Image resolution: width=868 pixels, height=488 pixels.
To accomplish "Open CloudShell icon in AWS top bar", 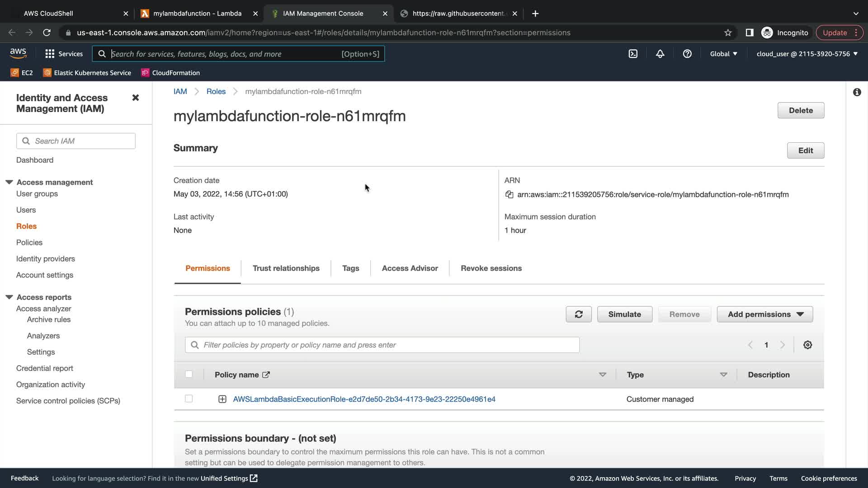I will pyautogui.click(x=633, y=54).
